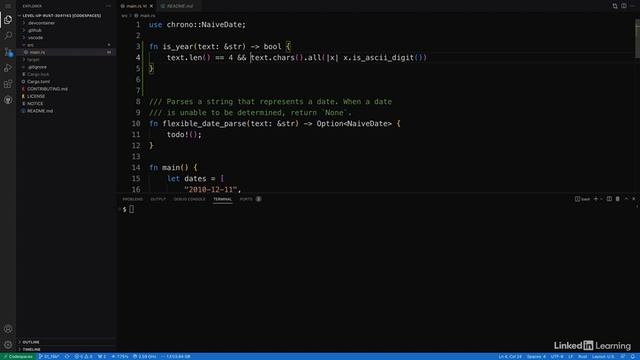This screenshot has width=640, height=360.
Task: Close the main.rs editor tab
Action: [x=151, y=6]
